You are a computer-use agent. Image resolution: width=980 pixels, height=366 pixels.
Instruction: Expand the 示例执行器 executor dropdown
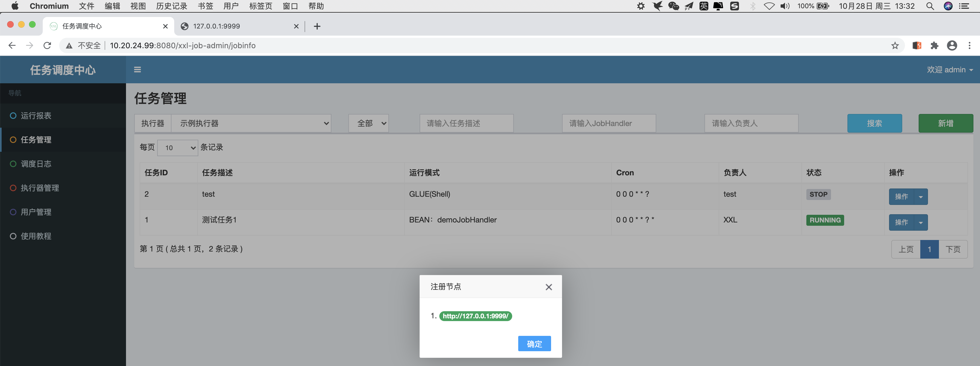coord(251,123)
